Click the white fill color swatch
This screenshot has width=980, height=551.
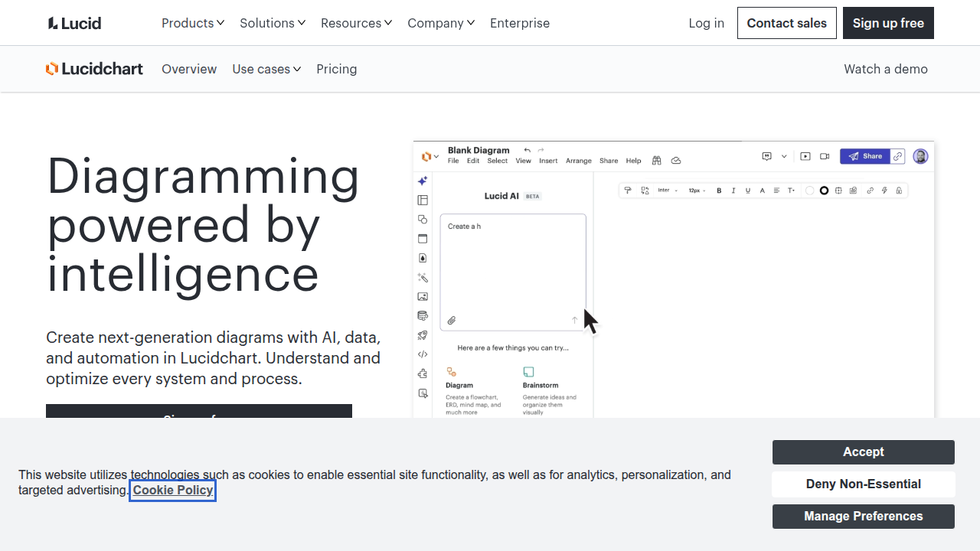click(809, 191)
